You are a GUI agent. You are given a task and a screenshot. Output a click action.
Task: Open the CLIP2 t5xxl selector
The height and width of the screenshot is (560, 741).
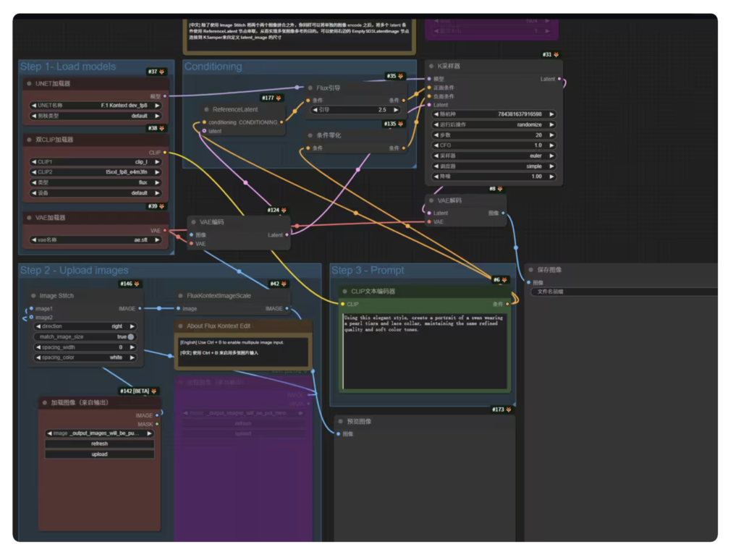click(96, 172)
